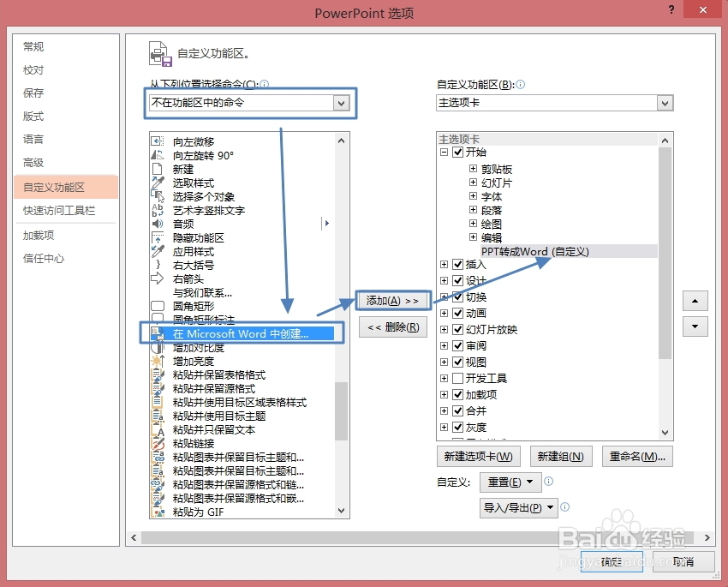Viewport: 728px width, 587px height.
Task: Open the 不在功能区中的命令 dropdown
Action: click(x=341, y=102)
